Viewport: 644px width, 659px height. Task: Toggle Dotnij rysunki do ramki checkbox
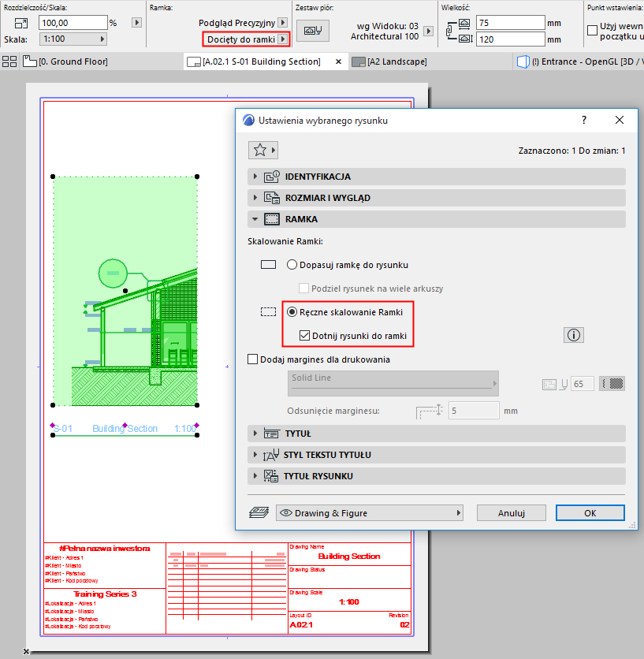coord(304,335)
